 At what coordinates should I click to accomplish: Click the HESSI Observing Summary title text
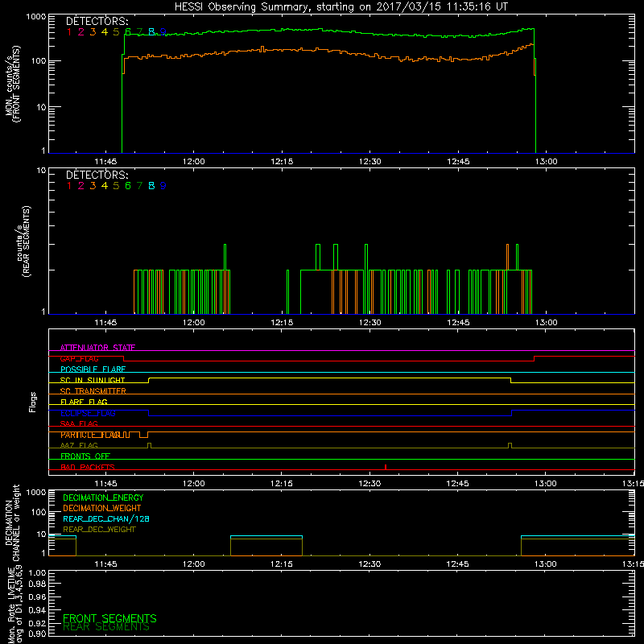click(x=341, y=7)
